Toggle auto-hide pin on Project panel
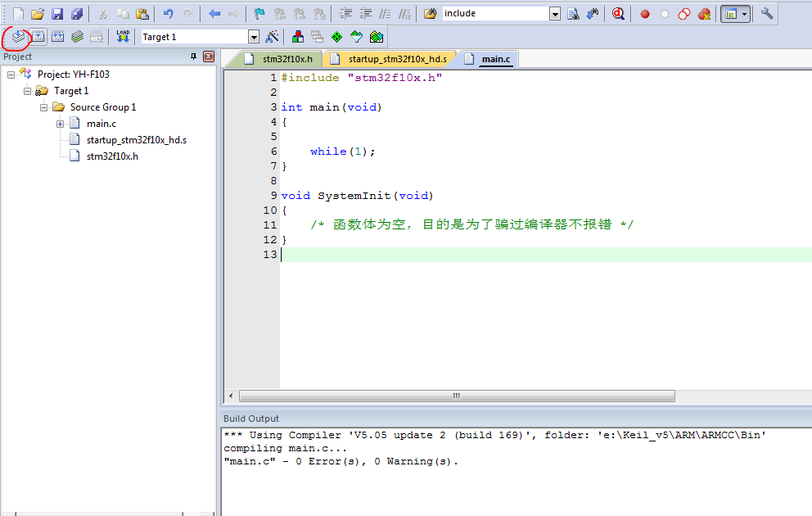Screen dimensions: 812x516 [194, 57]
